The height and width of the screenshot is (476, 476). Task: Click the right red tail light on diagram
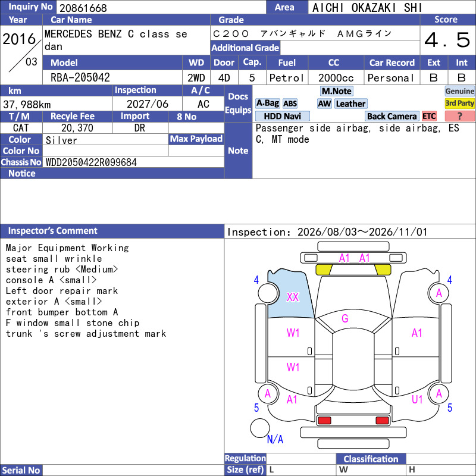(382, 421)
